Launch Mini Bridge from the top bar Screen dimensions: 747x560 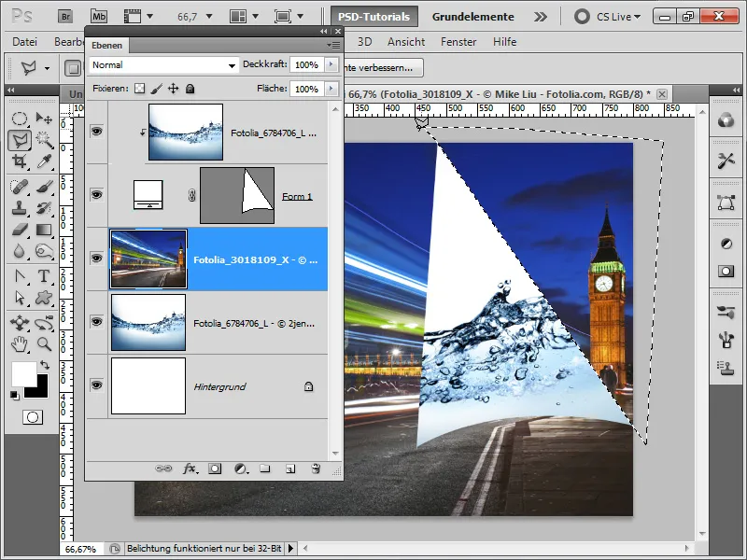coord(99,17)
